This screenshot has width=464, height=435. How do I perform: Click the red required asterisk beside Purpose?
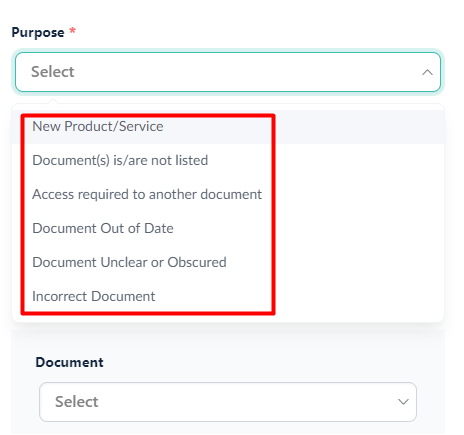point(72,31)
